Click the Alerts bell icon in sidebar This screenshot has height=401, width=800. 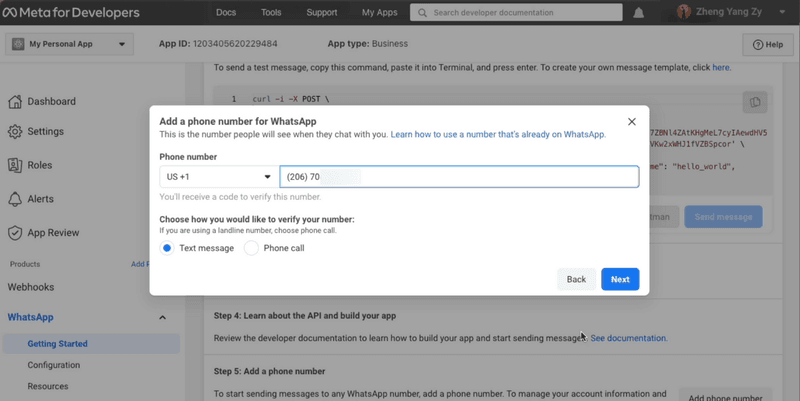(15, 199)
